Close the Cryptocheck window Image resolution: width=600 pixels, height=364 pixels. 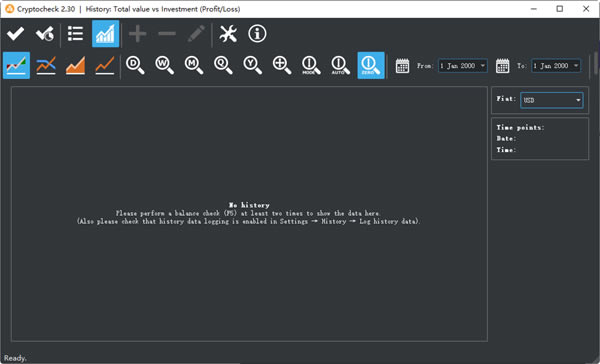coord(586,9)
